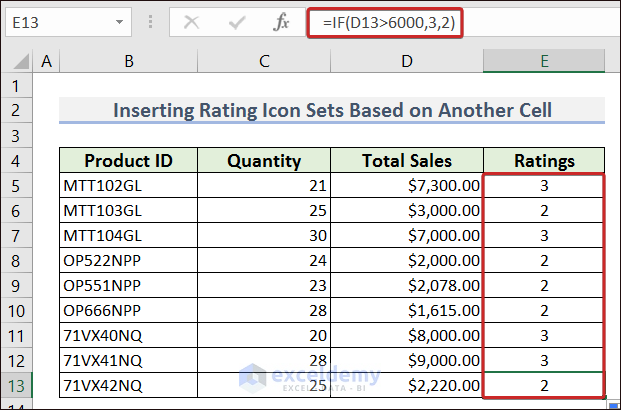Select cell containing $7,300.00
The image size is (621, 410).
(x=407, y=185)
